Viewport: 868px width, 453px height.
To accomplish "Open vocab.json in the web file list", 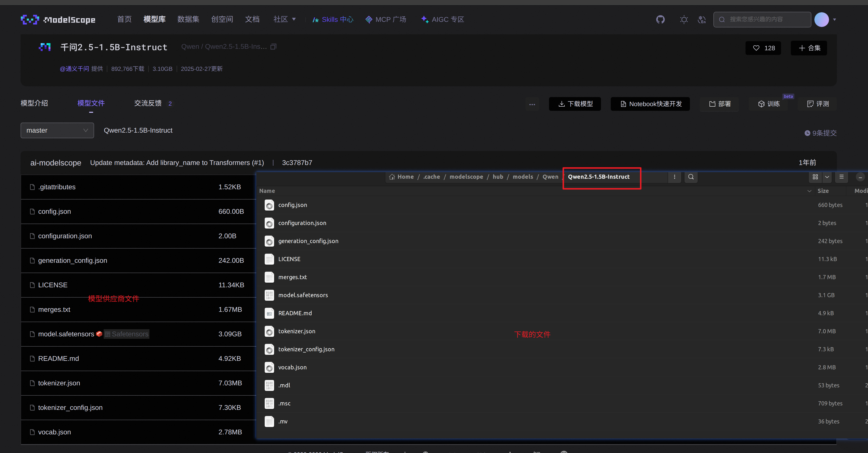I will [x=54, y=432].
